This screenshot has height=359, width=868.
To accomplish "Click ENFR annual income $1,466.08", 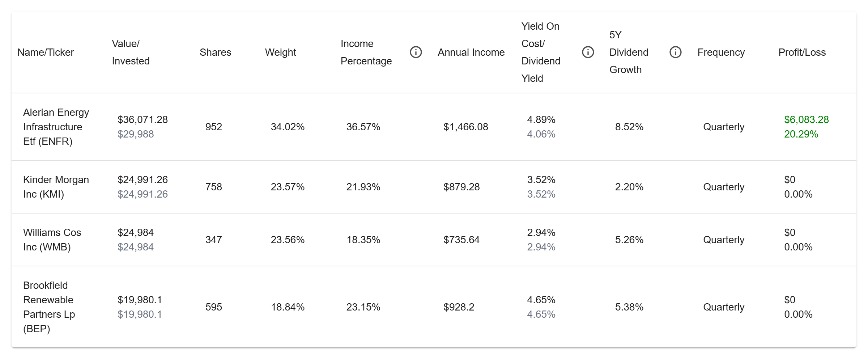I will [465, 127].
